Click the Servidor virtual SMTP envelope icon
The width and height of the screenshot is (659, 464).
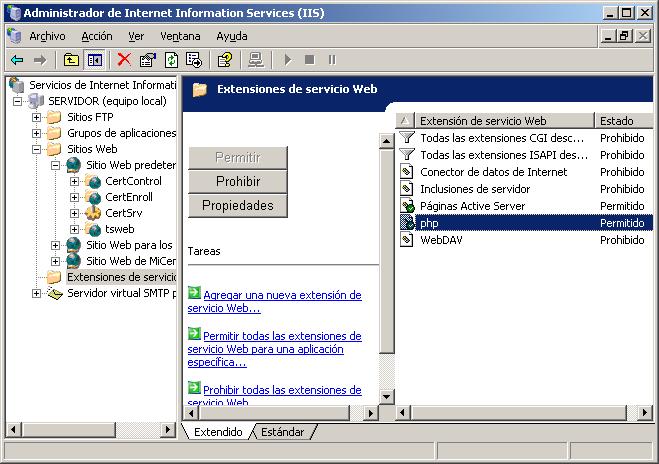pyautogui.click(x=55, y=293)
